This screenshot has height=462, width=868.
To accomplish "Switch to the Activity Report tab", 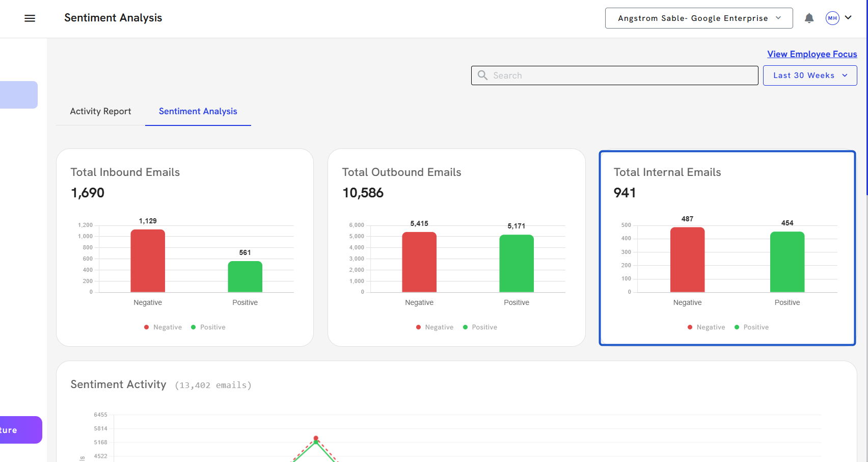I will 100,111.
